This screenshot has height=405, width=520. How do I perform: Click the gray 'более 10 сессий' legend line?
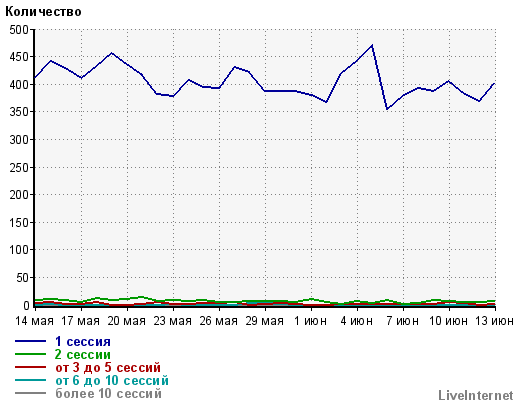30,393
